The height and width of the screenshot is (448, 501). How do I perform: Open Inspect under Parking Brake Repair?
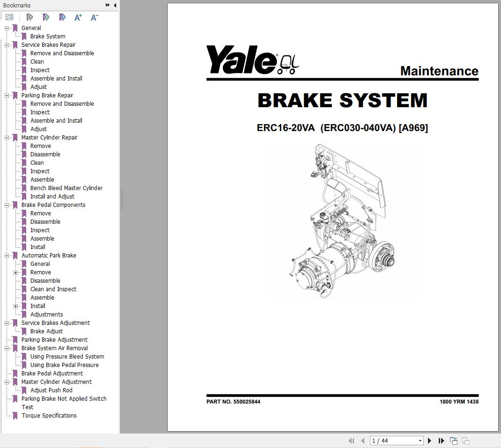[40, 112]
